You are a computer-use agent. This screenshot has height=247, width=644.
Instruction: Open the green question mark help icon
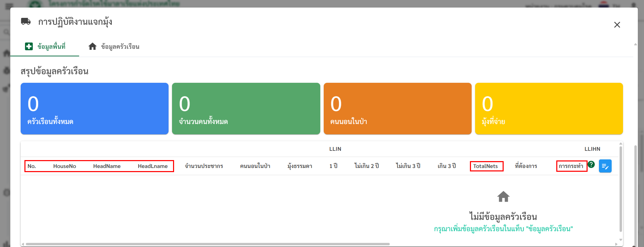[591, 165]
